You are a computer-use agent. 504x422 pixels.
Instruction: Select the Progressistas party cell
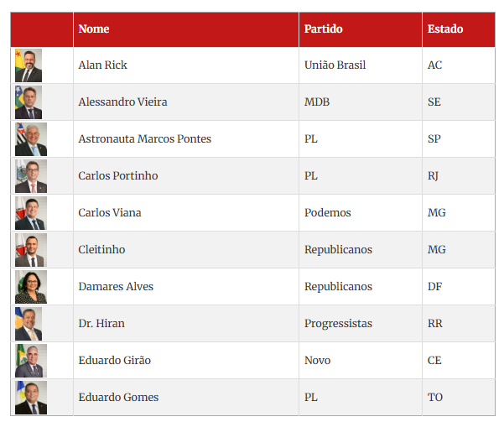point(338,323)
